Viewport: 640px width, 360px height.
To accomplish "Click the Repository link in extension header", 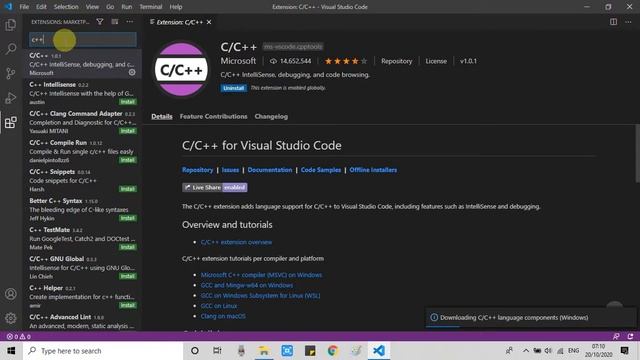I will tap(396, 61).
